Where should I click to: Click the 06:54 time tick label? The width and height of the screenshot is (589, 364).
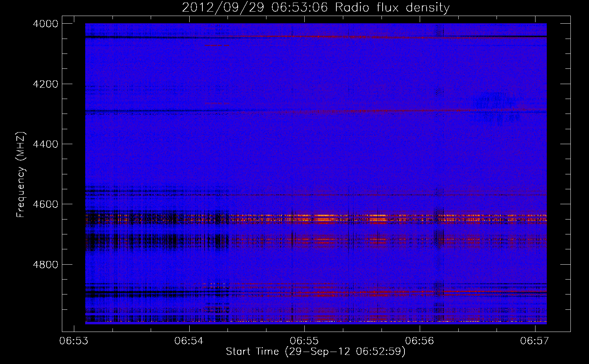(x=189, y=341)
